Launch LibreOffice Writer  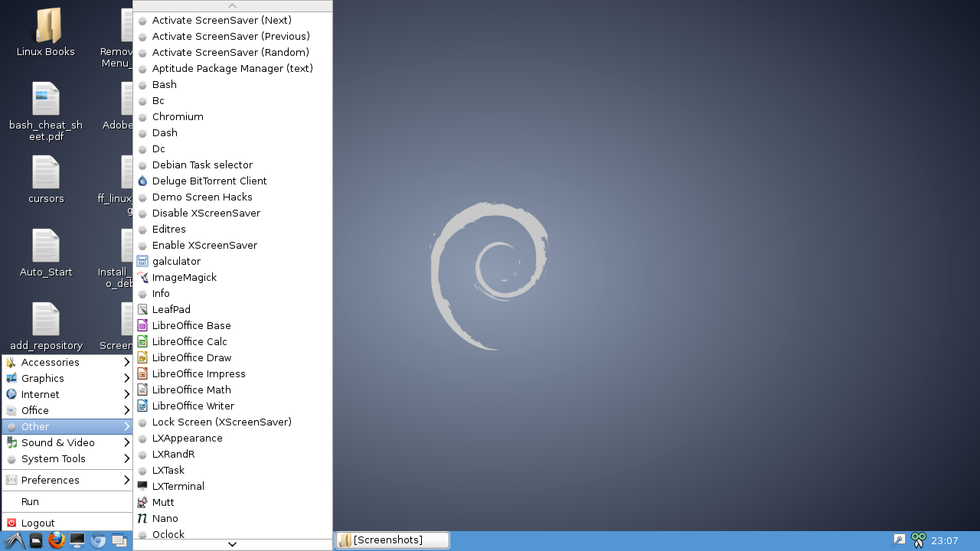(233, 406)
